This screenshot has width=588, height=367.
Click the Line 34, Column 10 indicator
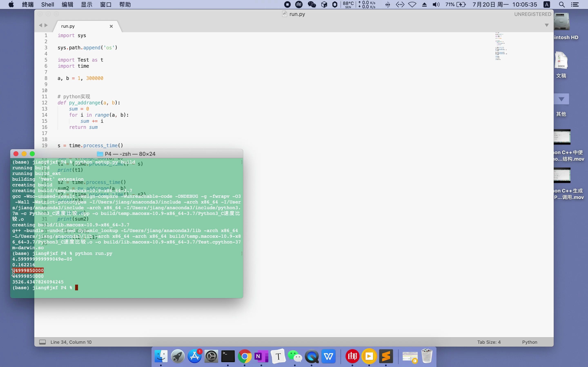(x=71, y=342)
